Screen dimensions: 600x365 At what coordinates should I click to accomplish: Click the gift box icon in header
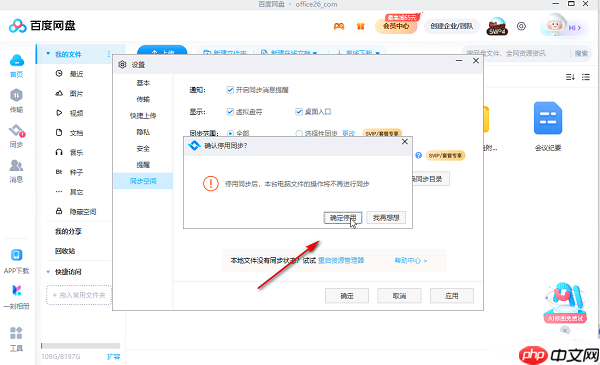pyautogui.click(x=360, y=26)
